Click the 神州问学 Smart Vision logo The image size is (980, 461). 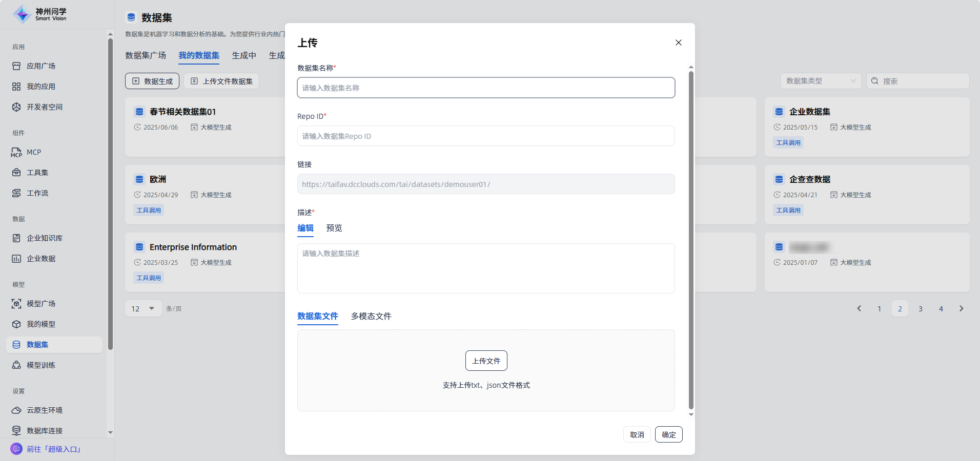point(40,14)
